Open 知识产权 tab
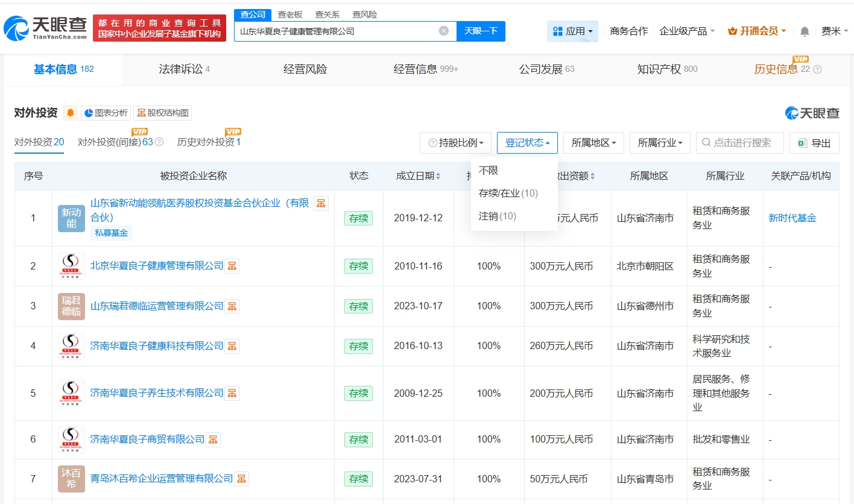 pyautogui.click(x=667, y=69)
